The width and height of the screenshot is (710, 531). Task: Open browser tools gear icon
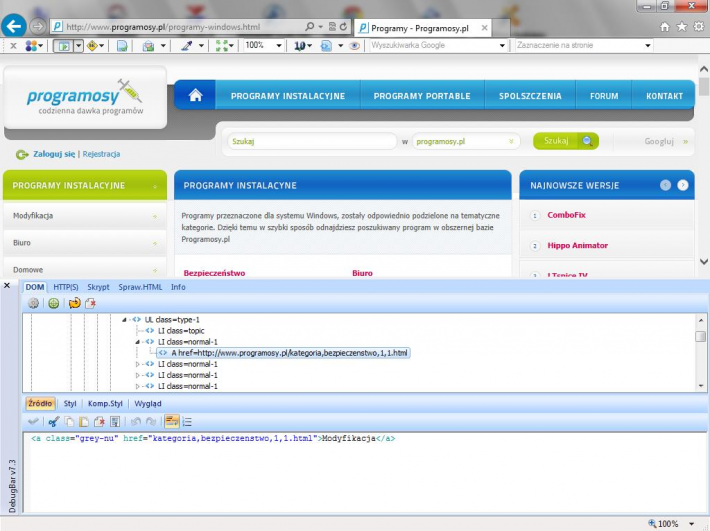tap(699, 27)
